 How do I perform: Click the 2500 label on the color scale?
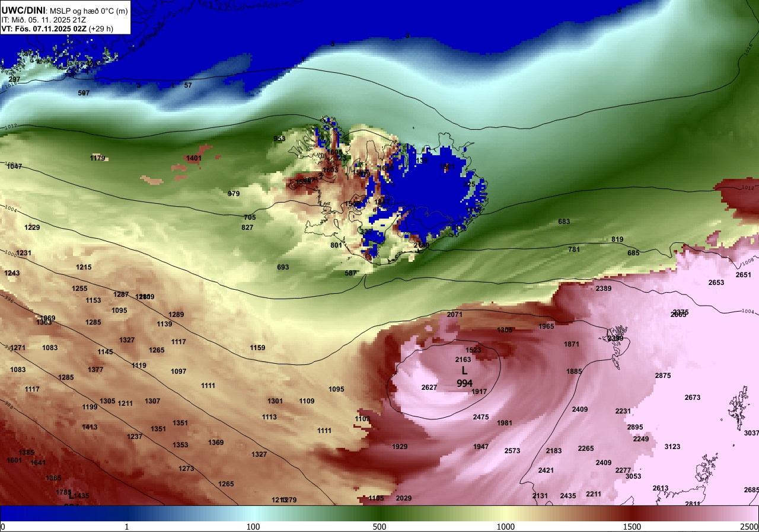(x=750, y=527)
